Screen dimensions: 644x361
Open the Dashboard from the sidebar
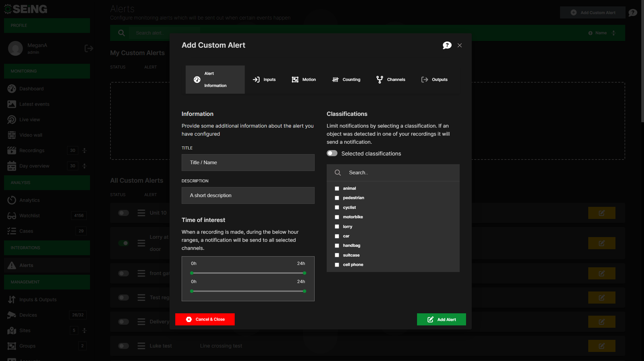click(x=32, y=88)
